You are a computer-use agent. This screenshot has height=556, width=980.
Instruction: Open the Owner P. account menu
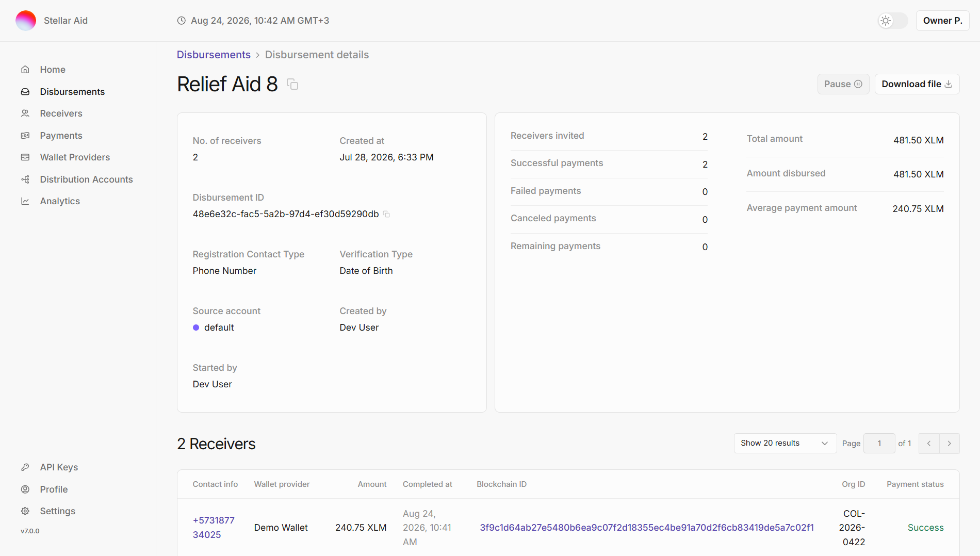coord(942,21)
